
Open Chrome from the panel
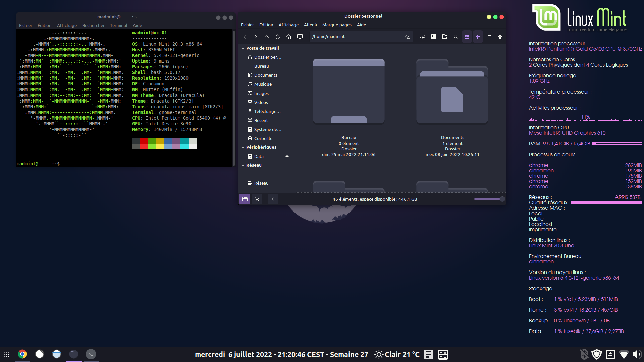(22, 354)
